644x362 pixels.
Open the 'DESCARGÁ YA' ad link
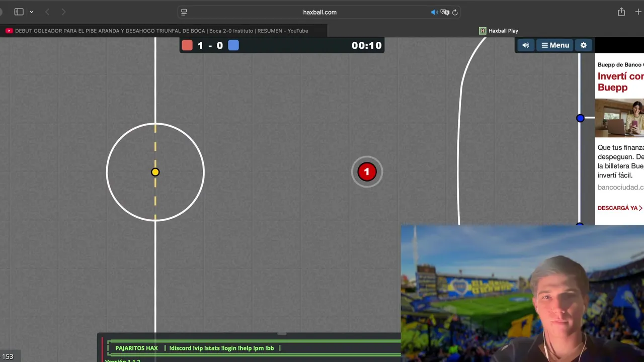coord(620,208)
